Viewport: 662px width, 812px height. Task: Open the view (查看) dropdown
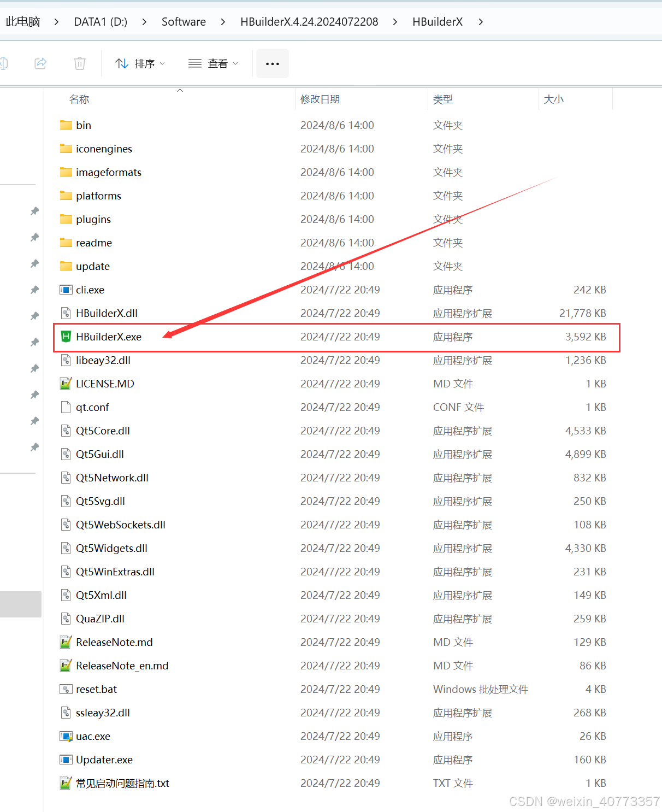click(x=214, y=63)
